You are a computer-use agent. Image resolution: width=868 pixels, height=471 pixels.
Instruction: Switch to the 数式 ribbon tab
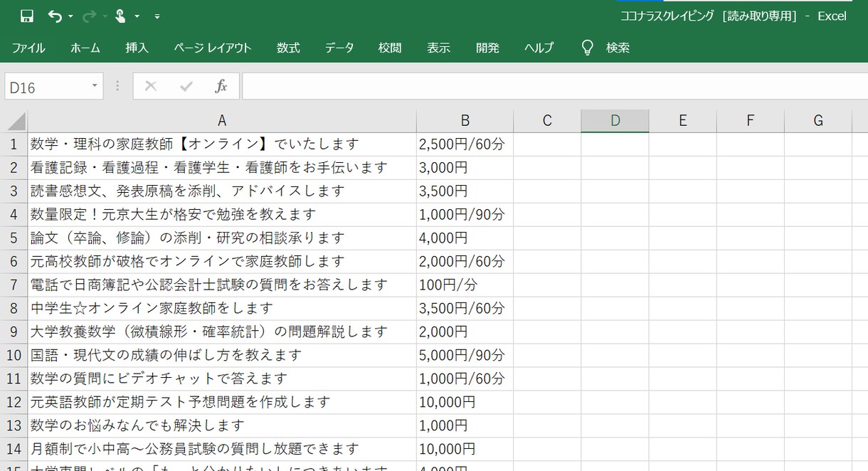pos(288,48)
